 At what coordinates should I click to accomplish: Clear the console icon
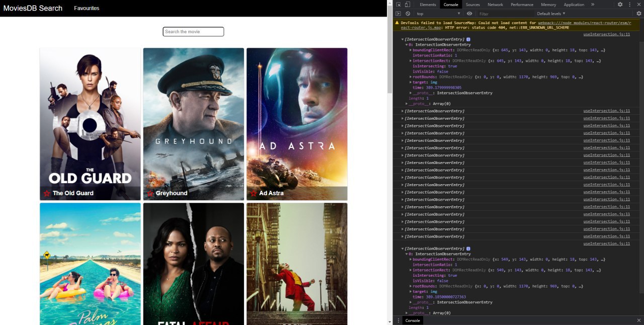click(408, 14)
